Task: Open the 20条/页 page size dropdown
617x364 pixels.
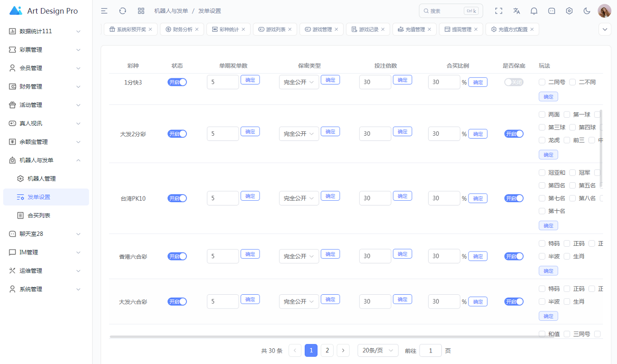Action: pos(377,351)
